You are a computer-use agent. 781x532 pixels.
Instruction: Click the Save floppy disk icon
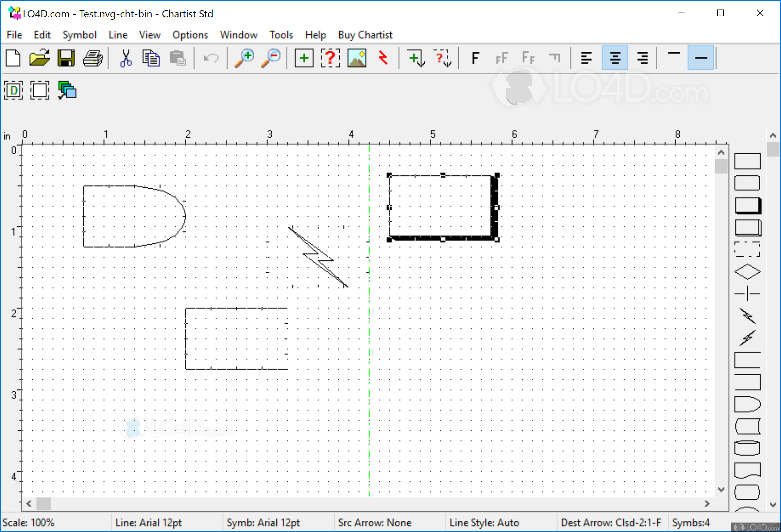[66, 58]
